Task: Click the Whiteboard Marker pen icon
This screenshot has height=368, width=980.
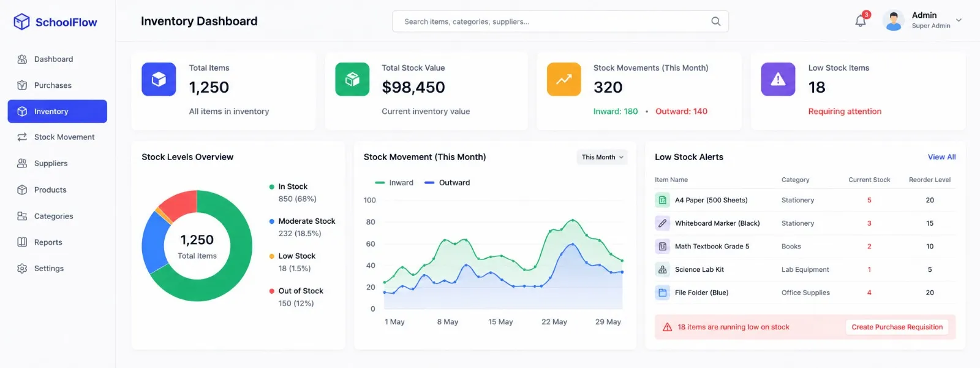Action: 662,223
